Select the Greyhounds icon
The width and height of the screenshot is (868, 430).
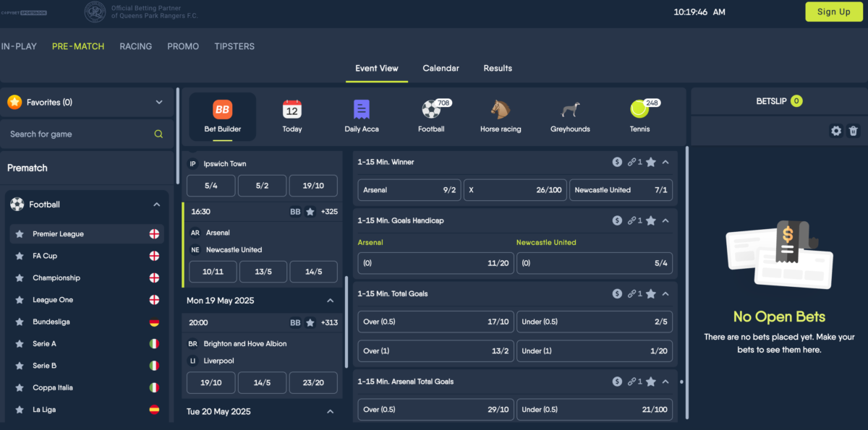[x=570, y=110]
